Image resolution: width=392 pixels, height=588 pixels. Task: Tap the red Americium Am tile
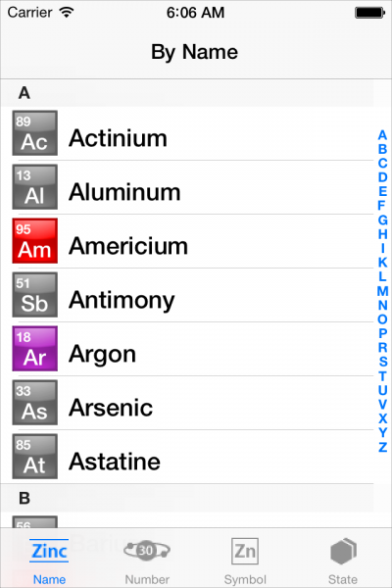[35, 241]
